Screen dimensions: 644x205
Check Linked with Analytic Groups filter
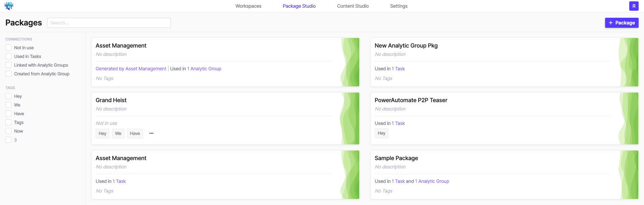(x=8, y=65)
